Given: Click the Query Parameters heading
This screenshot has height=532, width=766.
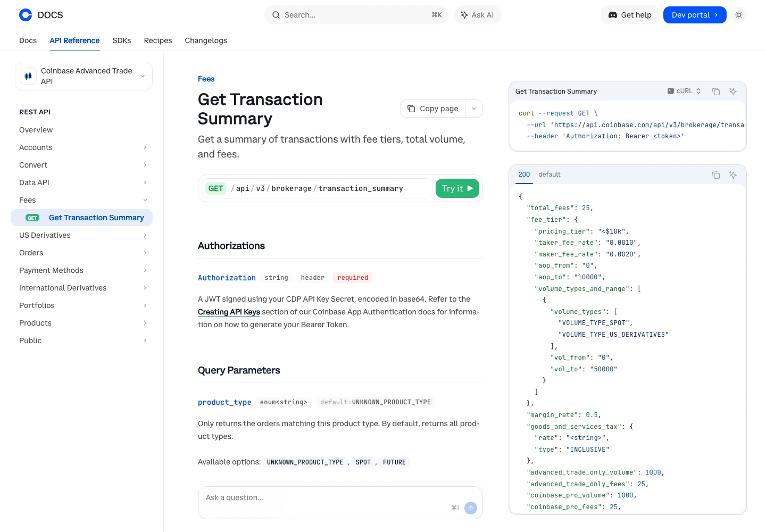Looking at the screenshot, I should tap(239, 370).
